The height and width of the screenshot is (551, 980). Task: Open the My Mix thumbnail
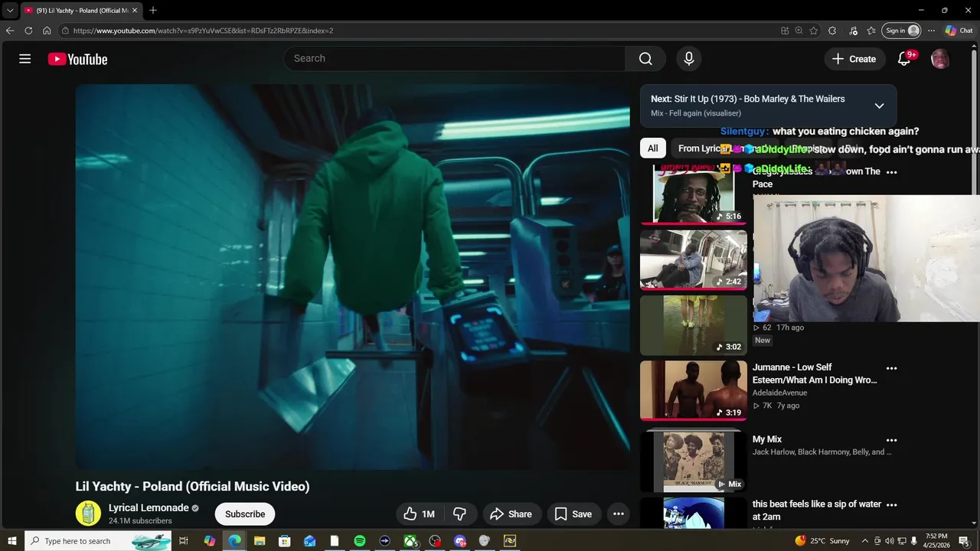[694, 461]
